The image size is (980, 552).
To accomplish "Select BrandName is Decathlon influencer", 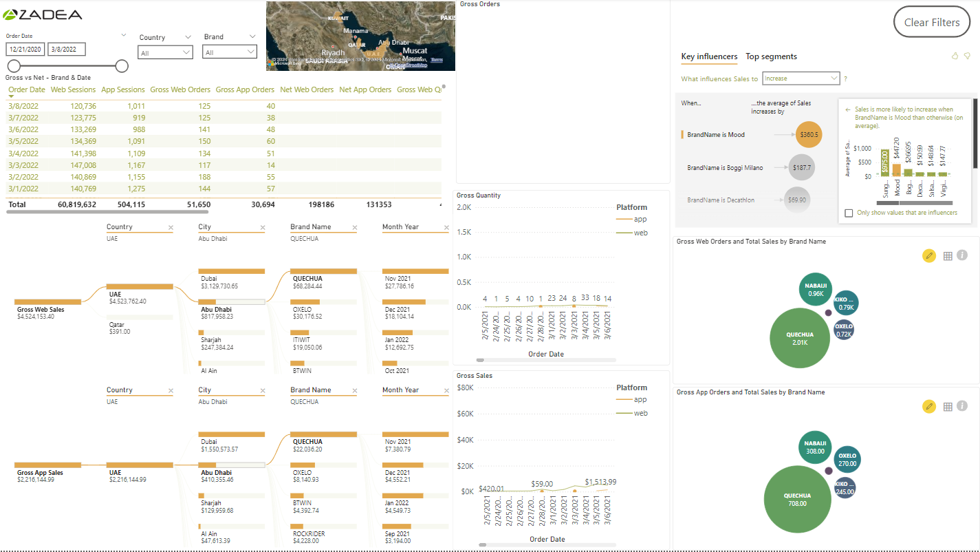I will coord(721,200).
